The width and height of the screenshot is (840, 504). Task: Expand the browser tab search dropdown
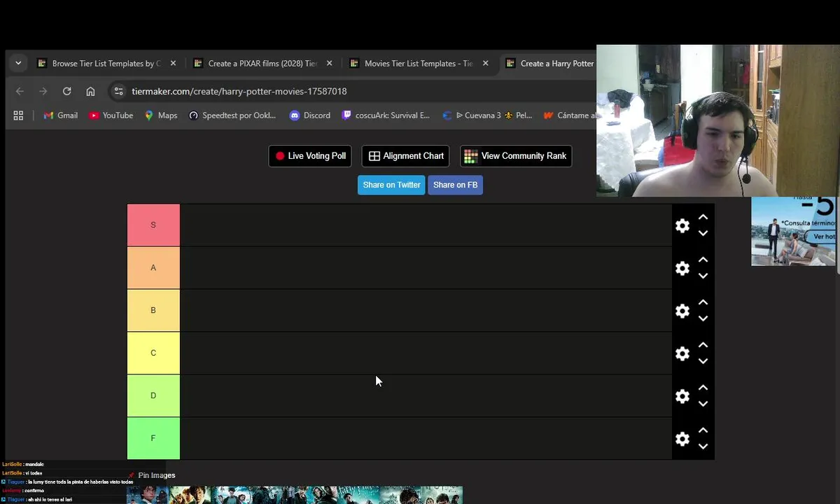18,63
